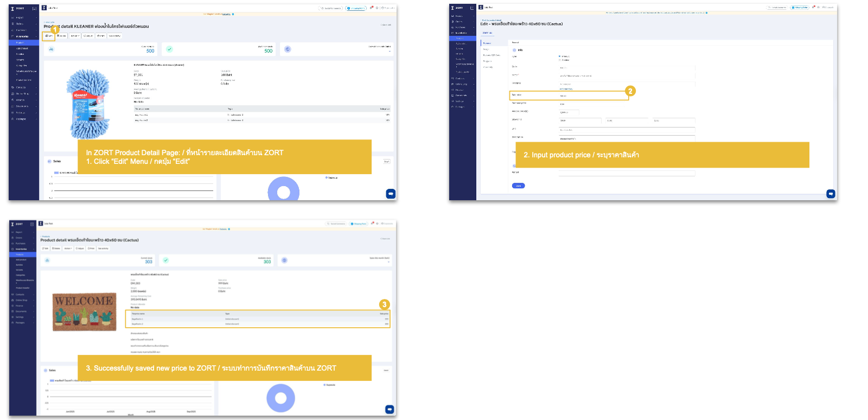The width and height of the screenshot is (868, 420).
Task: Expand Finance in the Cactus page sidebar
Action: pyautogui.click(x=23, y=306)
